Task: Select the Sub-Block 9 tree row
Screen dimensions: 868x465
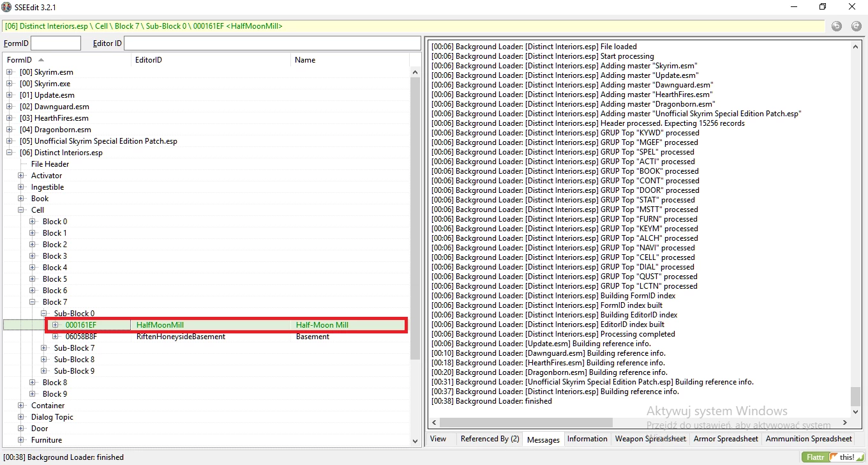Action: (74, 371)
